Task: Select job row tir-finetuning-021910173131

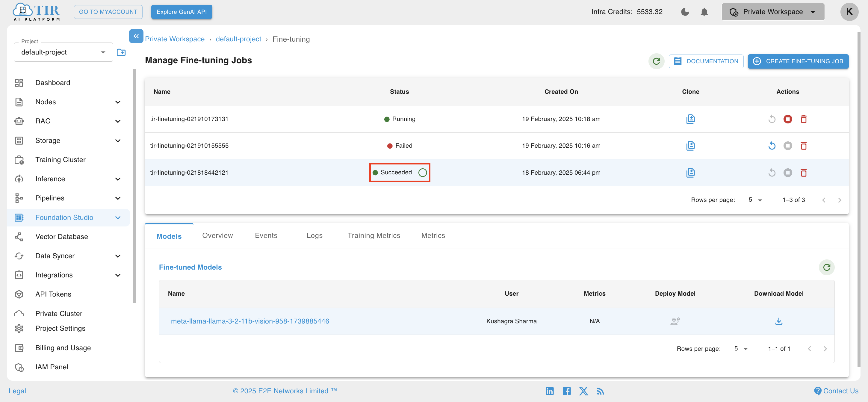Action: pyautogui.click(x=497, y=119)
